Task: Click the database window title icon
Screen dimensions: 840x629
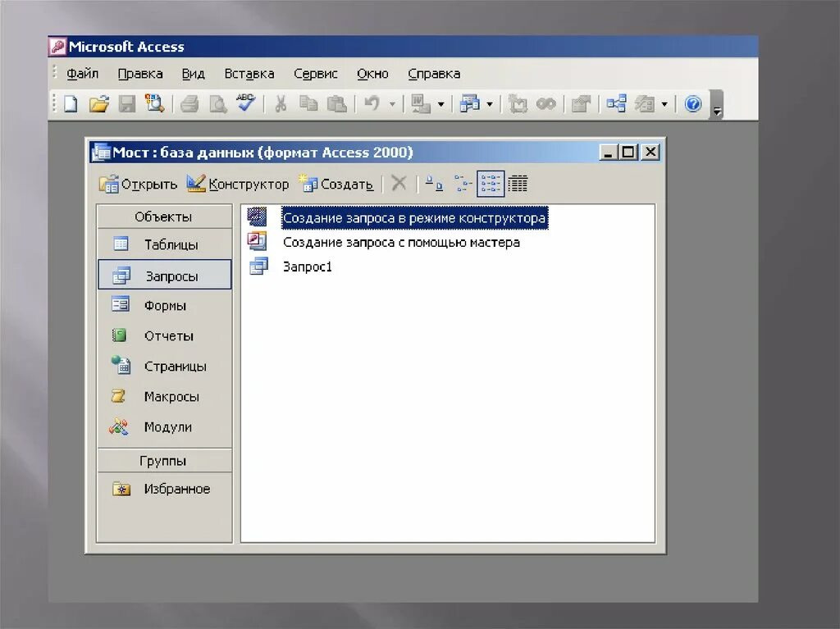Action: click(101, 153)
